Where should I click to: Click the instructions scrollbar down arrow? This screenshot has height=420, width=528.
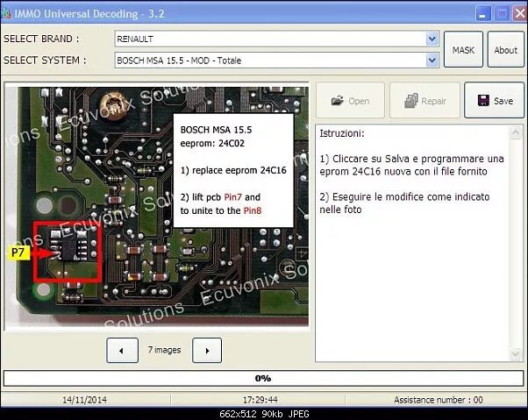pos(515,354)
